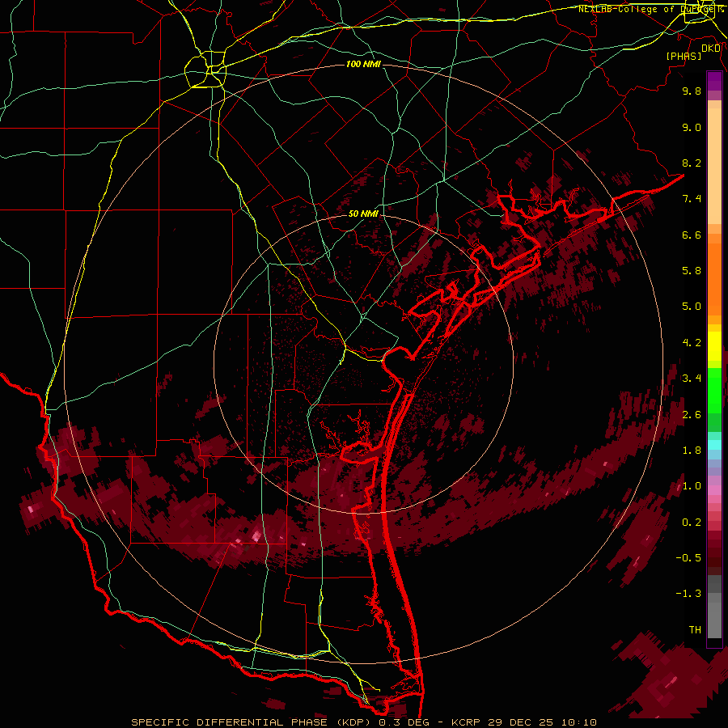Select the 4.2 legend scale value
Image resolution: width=728 pixels, height=728 pixels.
click(692, 343)
